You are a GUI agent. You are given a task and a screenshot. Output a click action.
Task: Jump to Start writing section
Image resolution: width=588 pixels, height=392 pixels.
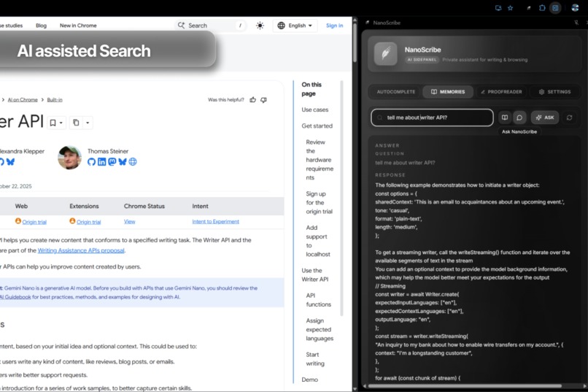[x=315, y=359]
